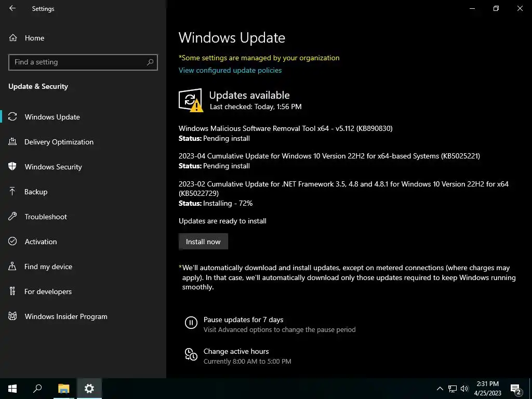Open the Action Center notifications icon
This screenshot has width=532, height=399.
pyautogui.click(x=515, y=389)
